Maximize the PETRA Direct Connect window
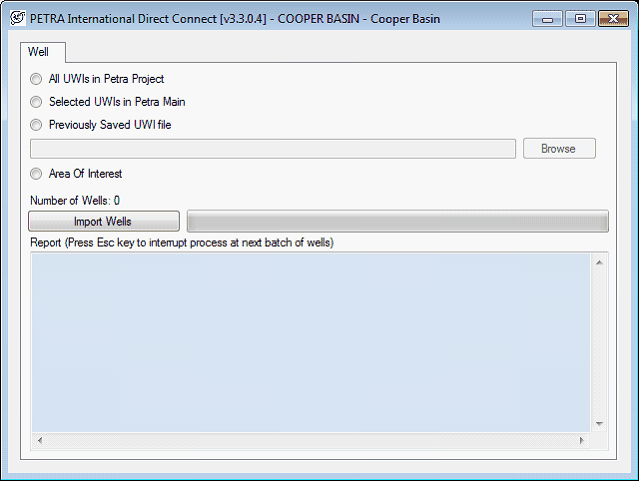 [577, 18]
